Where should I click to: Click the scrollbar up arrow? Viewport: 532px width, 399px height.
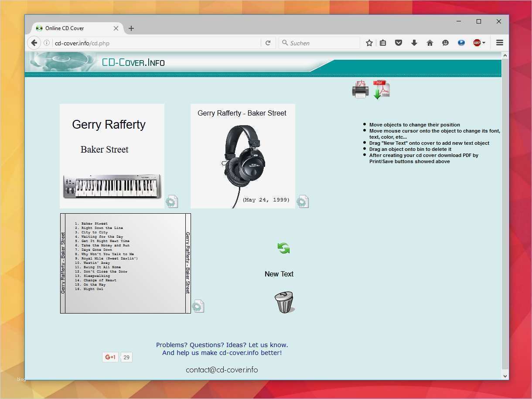pos(505,55)
